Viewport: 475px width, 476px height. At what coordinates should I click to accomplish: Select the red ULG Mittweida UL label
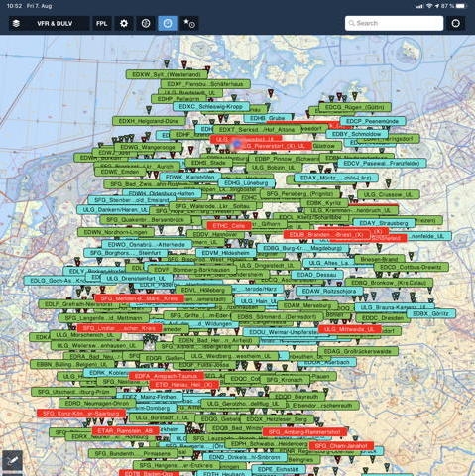(350, 329)
